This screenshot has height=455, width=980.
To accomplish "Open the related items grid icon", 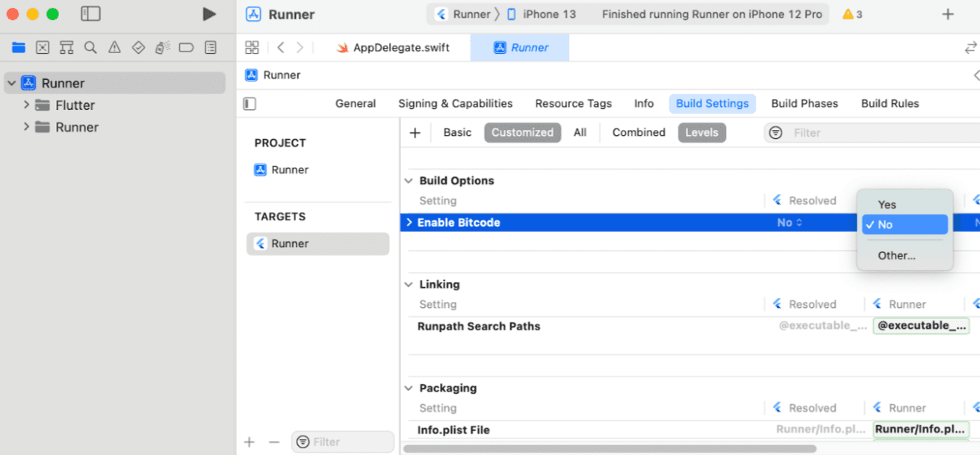I will click(252, 47).
